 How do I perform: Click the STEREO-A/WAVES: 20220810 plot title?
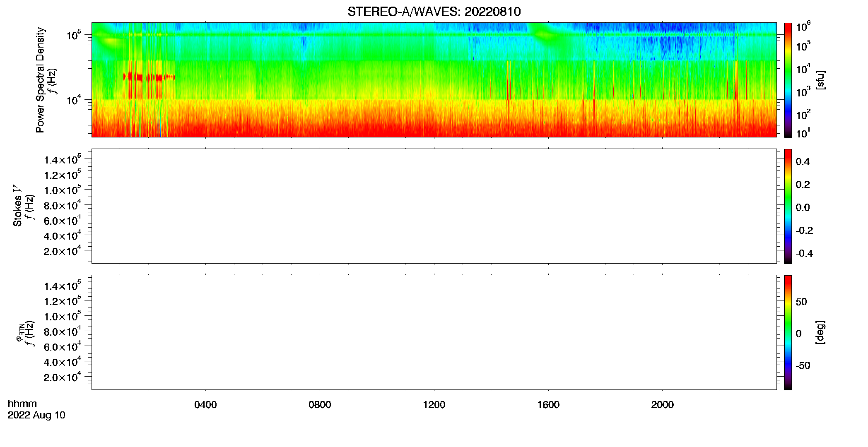tap(434, 12)
